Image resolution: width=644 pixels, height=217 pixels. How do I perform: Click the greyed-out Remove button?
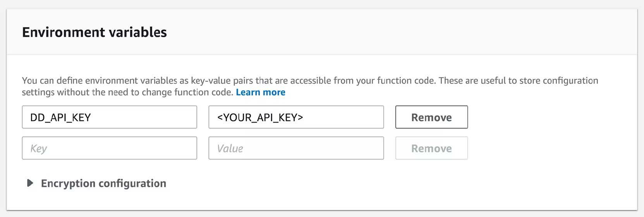(x=431, y=148)
